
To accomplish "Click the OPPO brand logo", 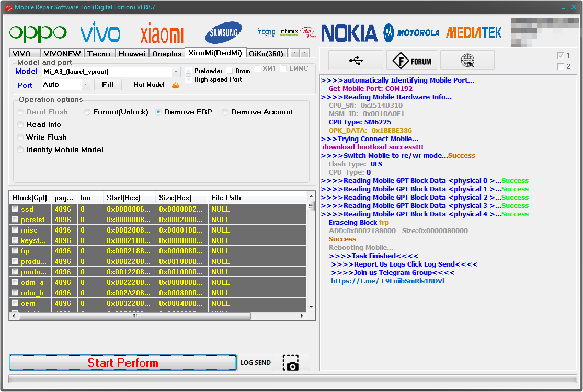I will 38,33.
